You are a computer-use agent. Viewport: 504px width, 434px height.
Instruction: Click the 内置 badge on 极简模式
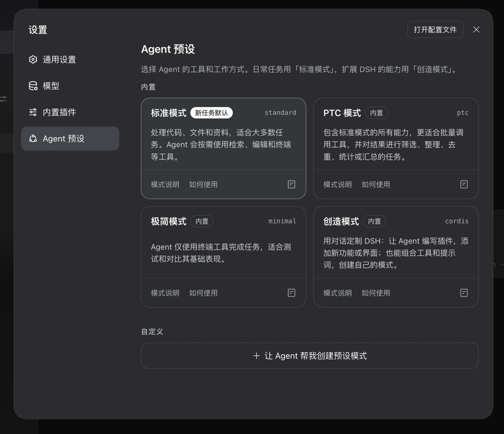[202, 221]
